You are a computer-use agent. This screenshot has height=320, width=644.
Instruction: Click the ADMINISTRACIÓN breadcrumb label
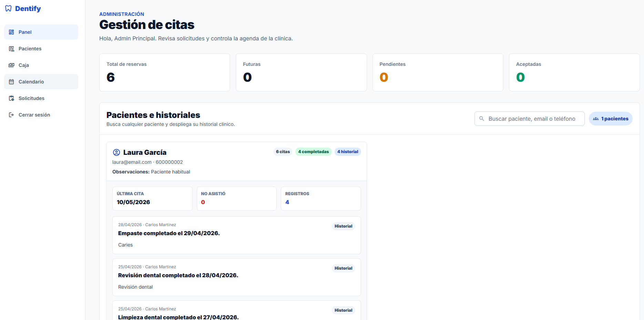[x=122, y=14]
